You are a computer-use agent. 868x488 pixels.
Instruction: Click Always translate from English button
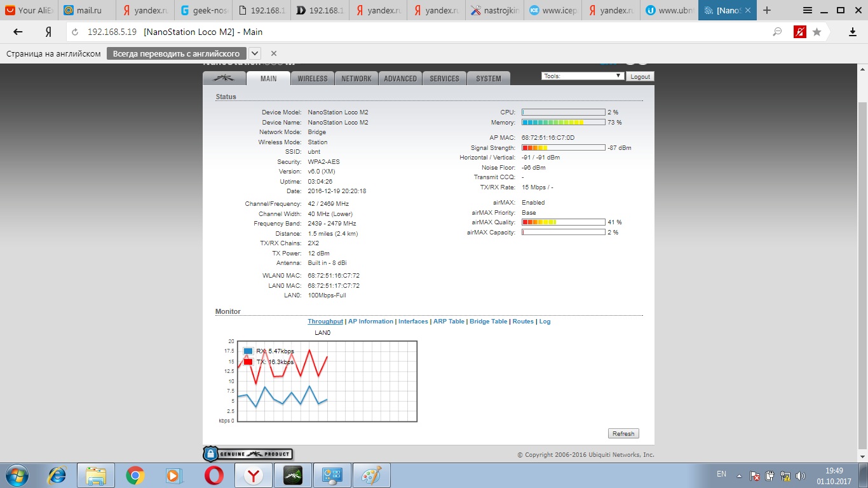point(177,53)
